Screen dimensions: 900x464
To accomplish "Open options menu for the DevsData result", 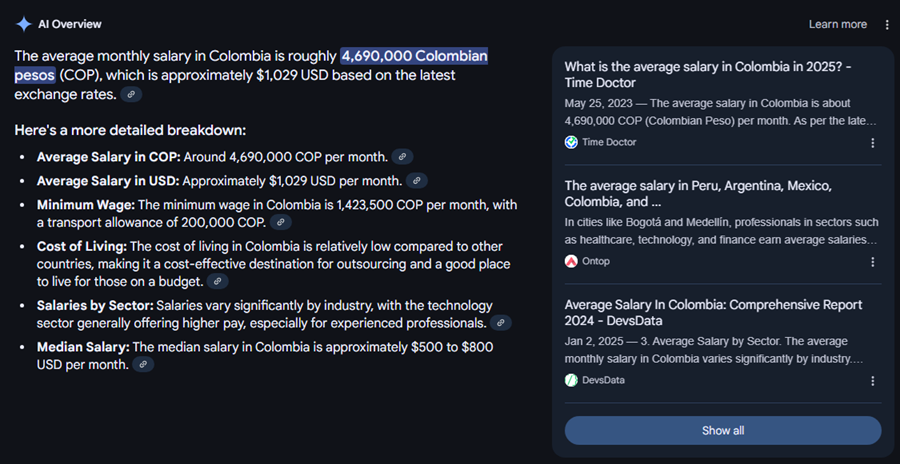I will point(872,381).
